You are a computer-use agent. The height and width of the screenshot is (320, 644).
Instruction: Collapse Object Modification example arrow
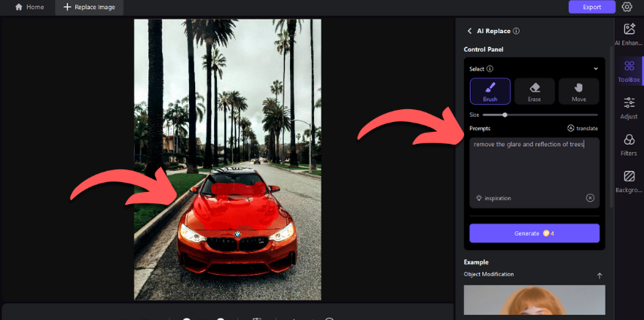pyautogui.click(x=600, y=276)
